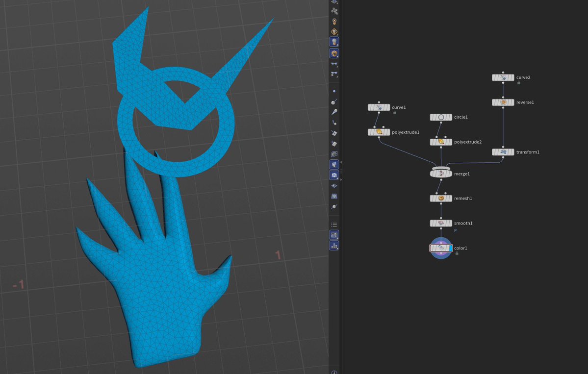This screenshot has width=588, height=374.
Task: Select the no-lighting bulb icon with X
Action: point(334,22)
